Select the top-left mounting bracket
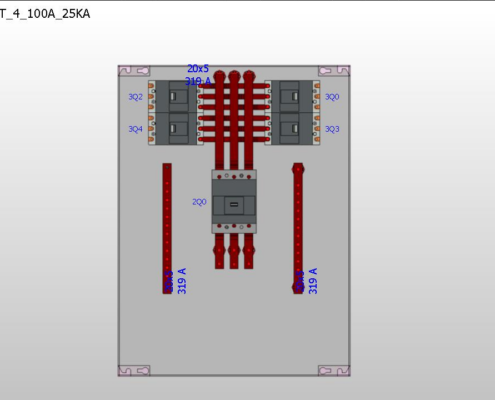The width and height of the screenshot is (495, 400). 134,71
